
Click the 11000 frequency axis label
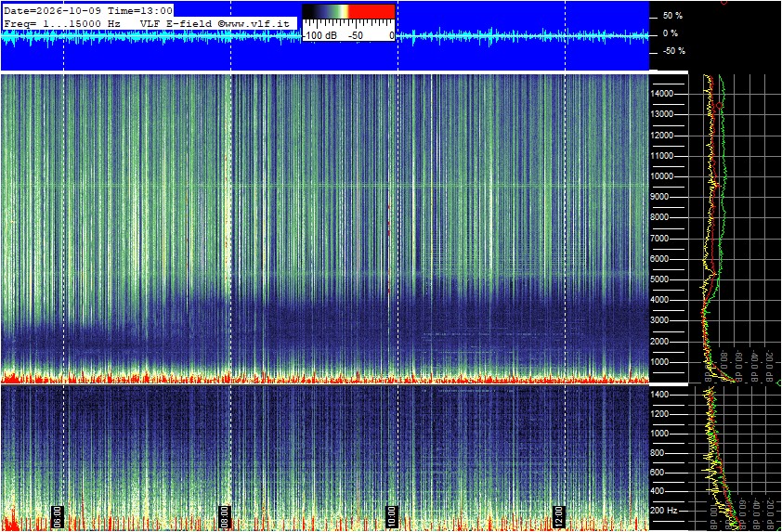click(x=662, y=156)
